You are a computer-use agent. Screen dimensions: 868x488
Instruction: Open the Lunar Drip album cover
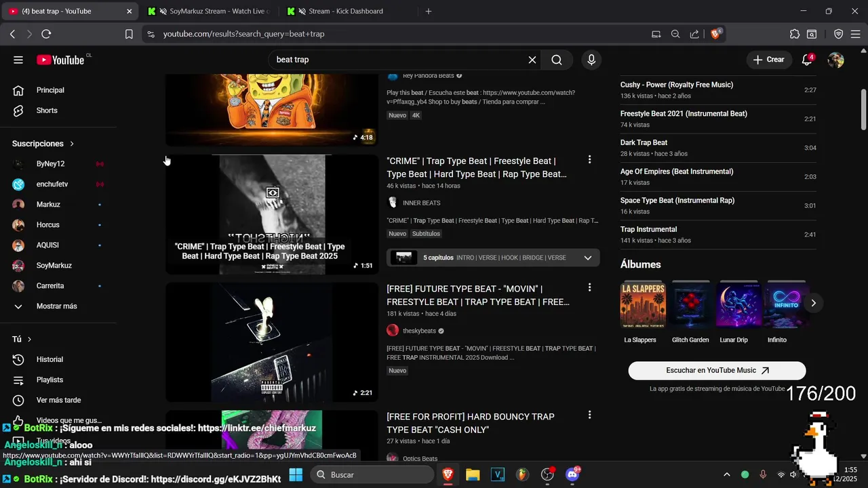tap(738, 304)
